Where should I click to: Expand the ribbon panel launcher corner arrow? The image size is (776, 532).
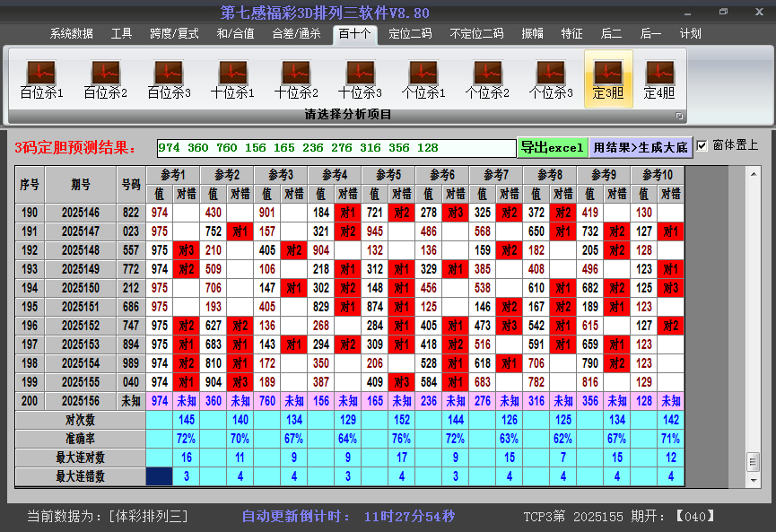679,116
